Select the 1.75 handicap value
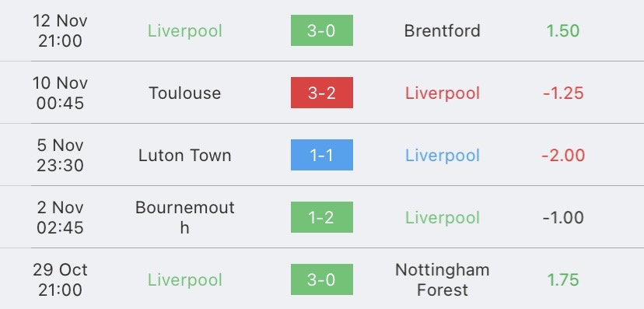 [563, 280]
